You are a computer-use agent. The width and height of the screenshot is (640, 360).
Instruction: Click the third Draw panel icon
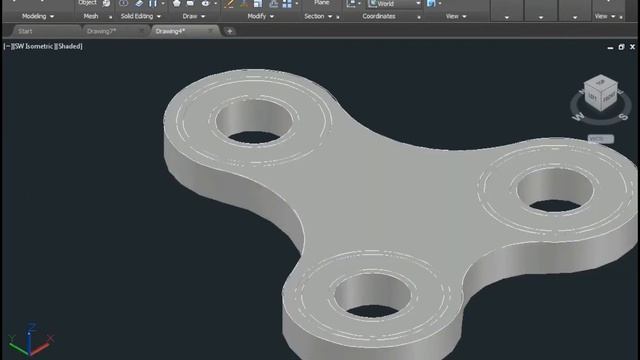point(205,3)
